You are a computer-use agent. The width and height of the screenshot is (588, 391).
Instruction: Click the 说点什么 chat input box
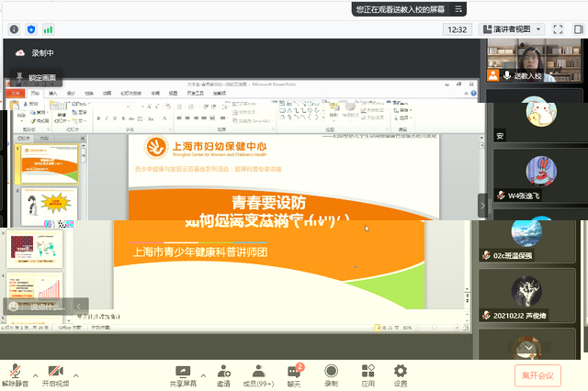[x=48, y=307]
